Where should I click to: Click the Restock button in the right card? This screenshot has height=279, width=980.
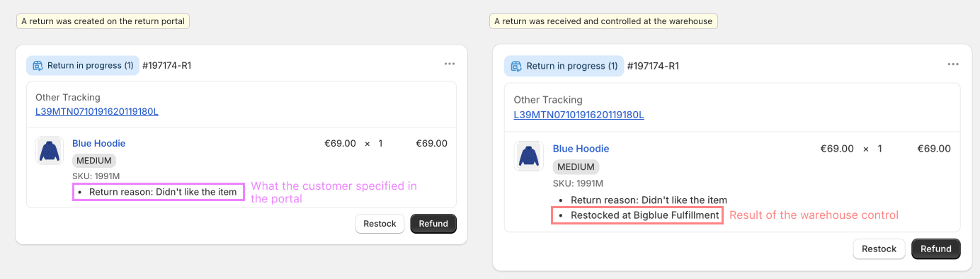point(879,249)
